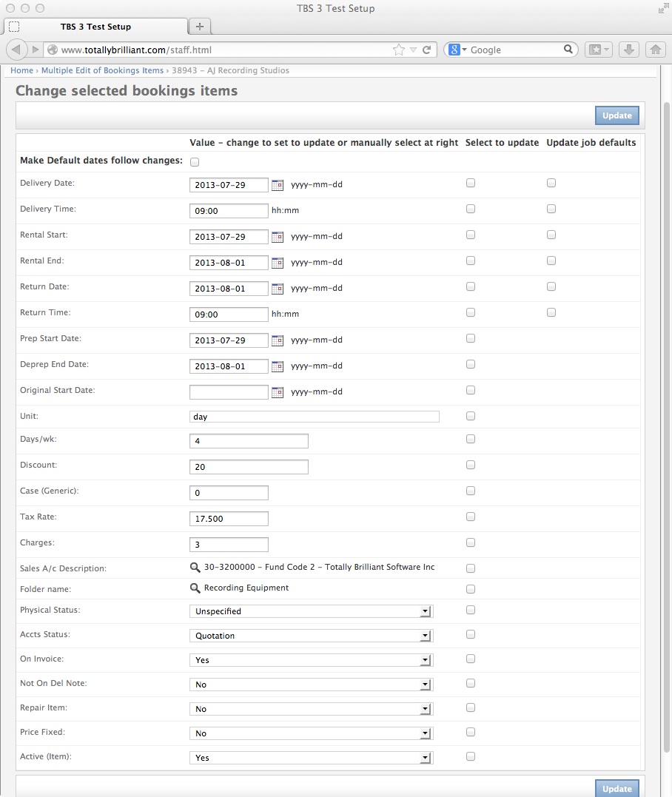Click Unit text field containing day
This screenshot has width=672, height=797.
coord(314,417)
